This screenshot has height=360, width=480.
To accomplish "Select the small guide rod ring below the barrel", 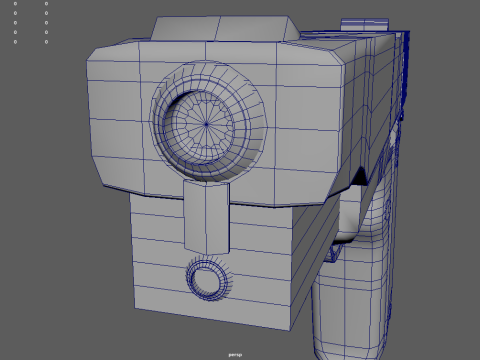I will (209, 279).
